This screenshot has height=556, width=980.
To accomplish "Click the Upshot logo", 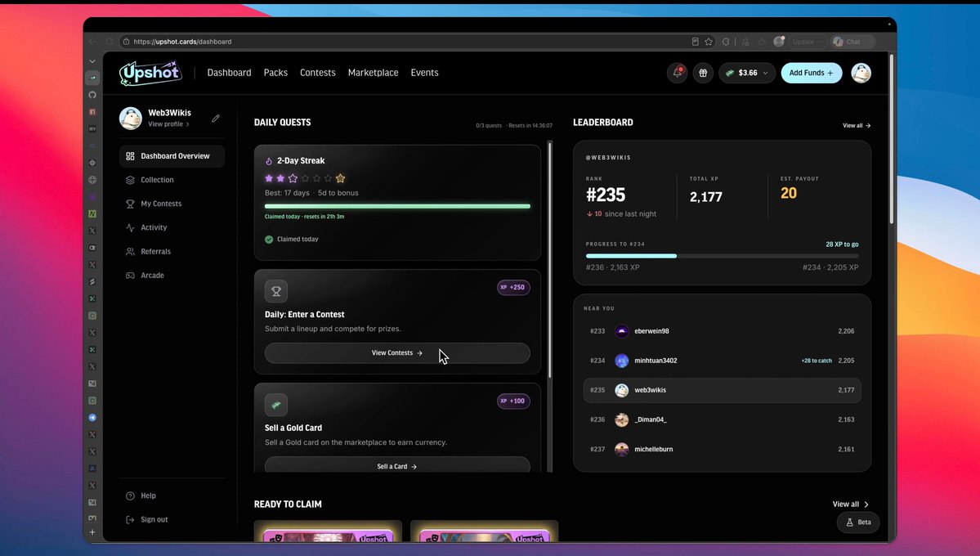I will pyautogui.click(x=150, y=73).
